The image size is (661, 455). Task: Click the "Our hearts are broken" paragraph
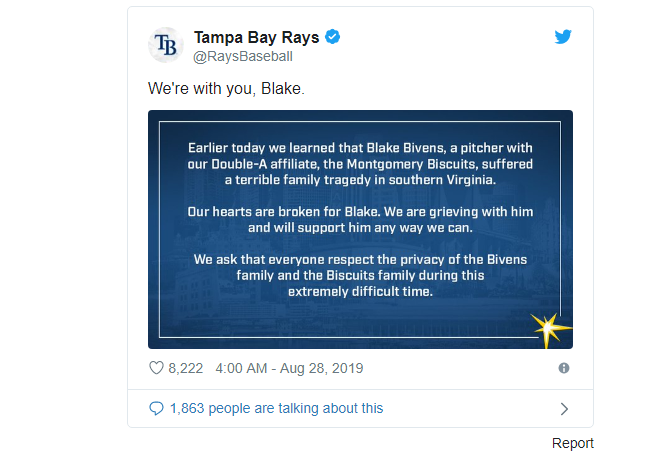tap(360, 220)
